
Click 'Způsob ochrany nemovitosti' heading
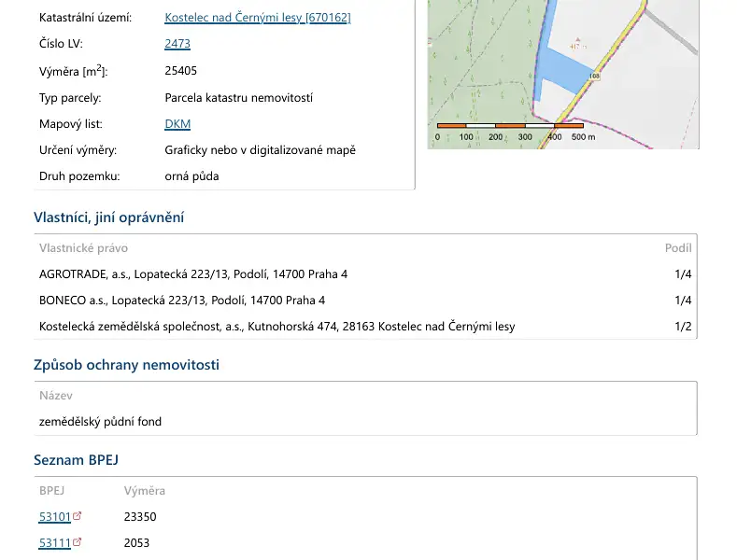126,365
